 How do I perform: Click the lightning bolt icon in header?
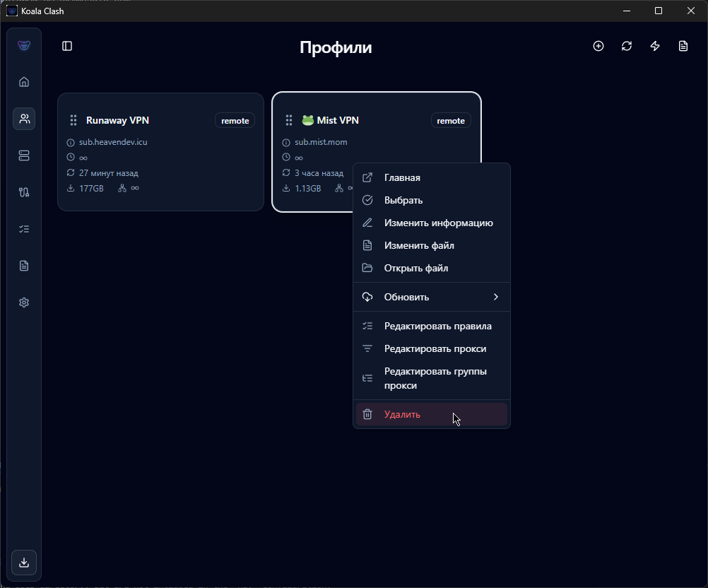pyautogui.click(x=655, y=46)
